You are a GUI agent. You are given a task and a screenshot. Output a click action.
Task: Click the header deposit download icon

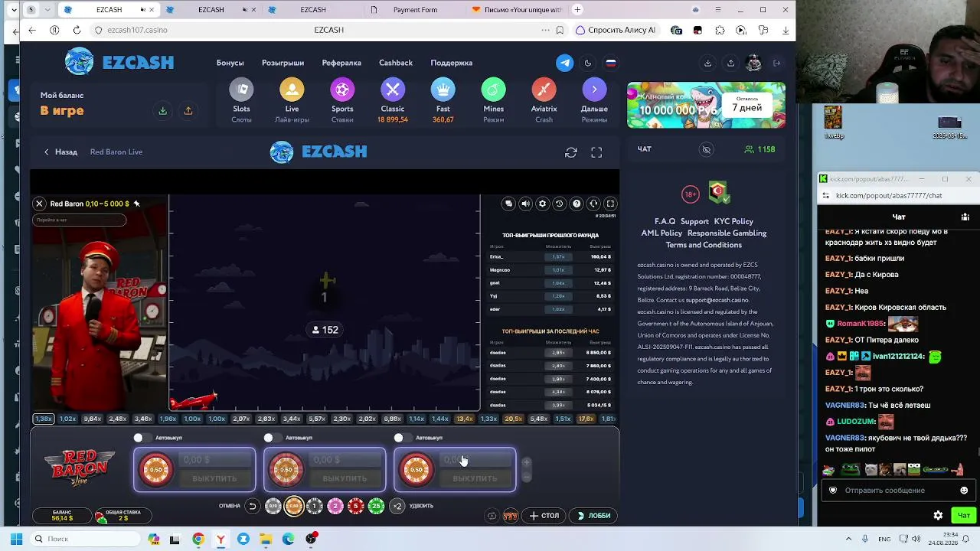point(707,63)
